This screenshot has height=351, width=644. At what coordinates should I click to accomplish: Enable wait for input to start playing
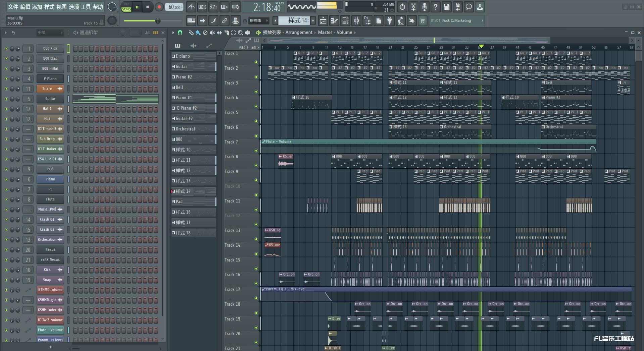(x=202, y=7)
